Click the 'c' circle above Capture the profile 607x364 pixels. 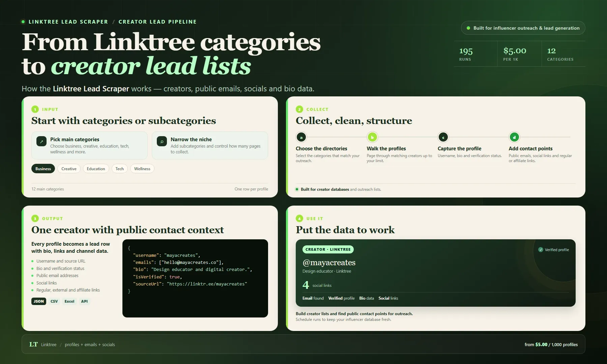click(443, 137)
